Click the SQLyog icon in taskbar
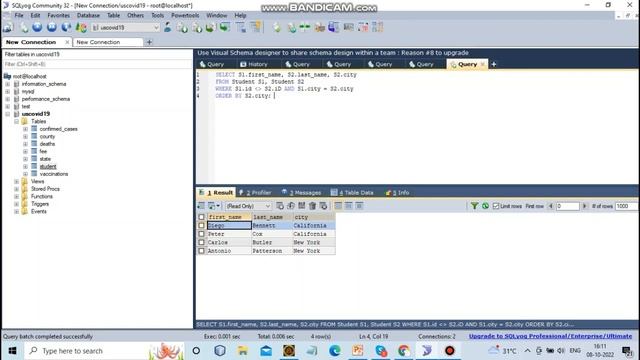Viewport: 640px width, 360px height. (427, 351)
